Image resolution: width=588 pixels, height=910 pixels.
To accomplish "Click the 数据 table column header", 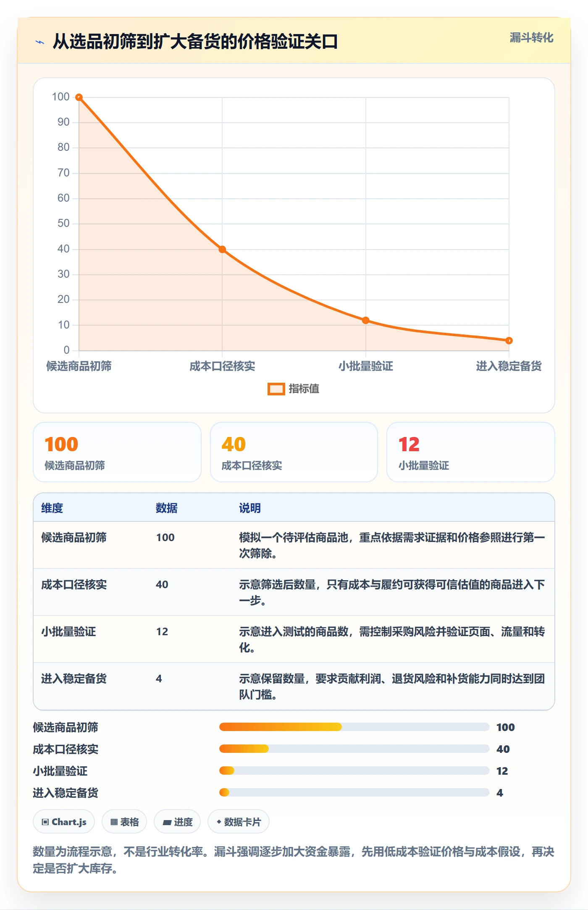I will click(x=167, y=508).
